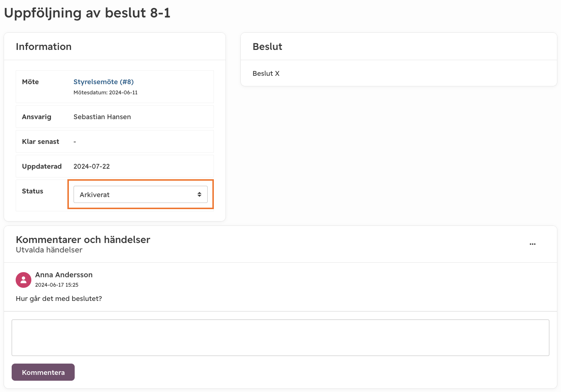Click the Status dropdown arrows

tap(199, 195)
